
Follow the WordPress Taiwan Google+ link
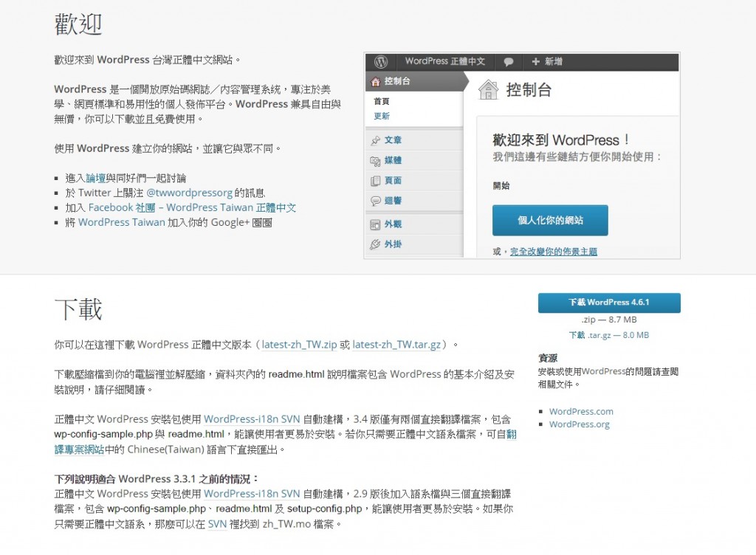pyautogui.click(x=122, y=223)
